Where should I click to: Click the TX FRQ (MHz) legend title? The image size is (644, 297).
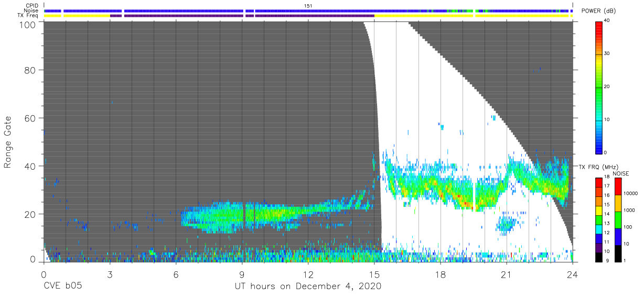[x=597, y=167]
